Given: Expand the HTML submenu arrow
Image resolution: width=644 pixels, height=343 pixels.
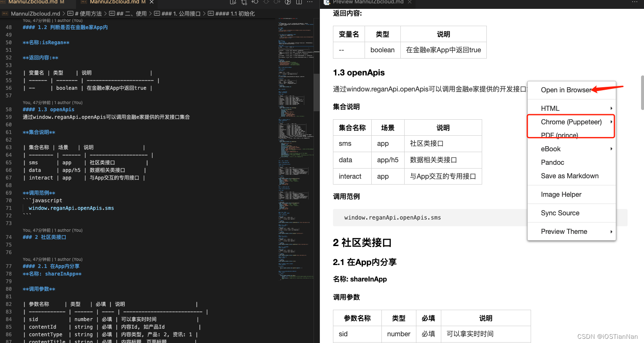Looking at the screenshot, I should point(611,108).
